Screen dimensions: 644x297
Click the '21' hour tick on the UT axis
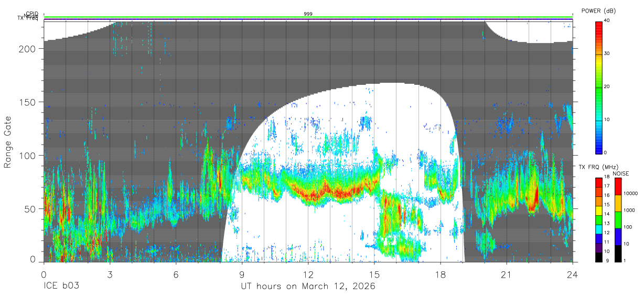coord(507,274)
